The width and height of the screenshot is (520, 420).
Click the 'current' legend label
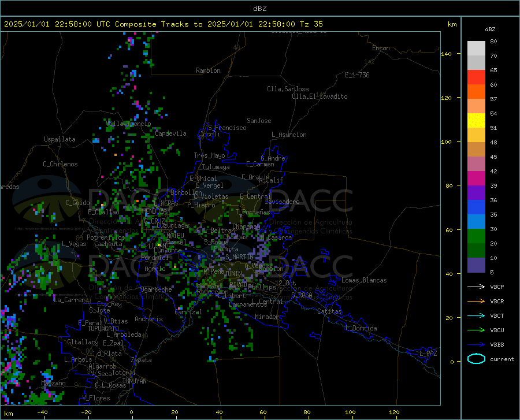[502, 359]
